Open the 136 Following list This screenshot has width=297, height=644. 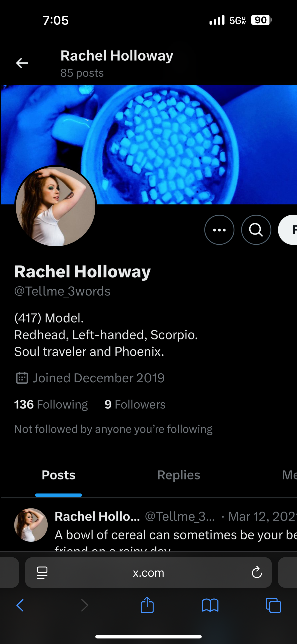click(51, 404)
